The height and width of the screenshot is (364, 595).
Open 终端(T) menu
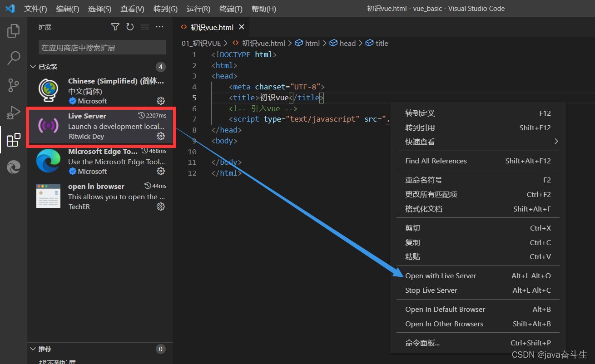click(x=231, y=9)
